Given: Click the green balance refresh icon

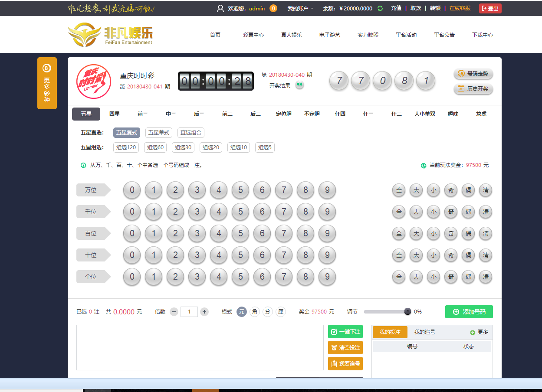Looking at the screenshot, I should [380, 8].
